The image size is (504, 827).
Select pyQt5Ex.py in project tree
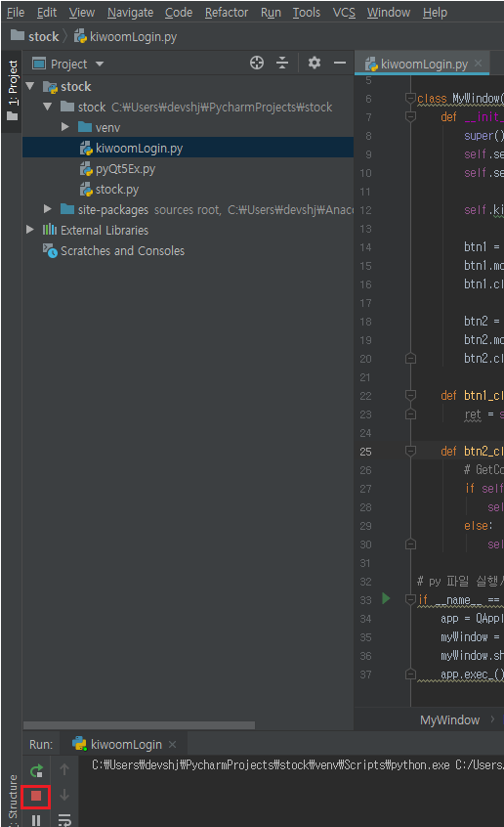click(x=189, y=168)
